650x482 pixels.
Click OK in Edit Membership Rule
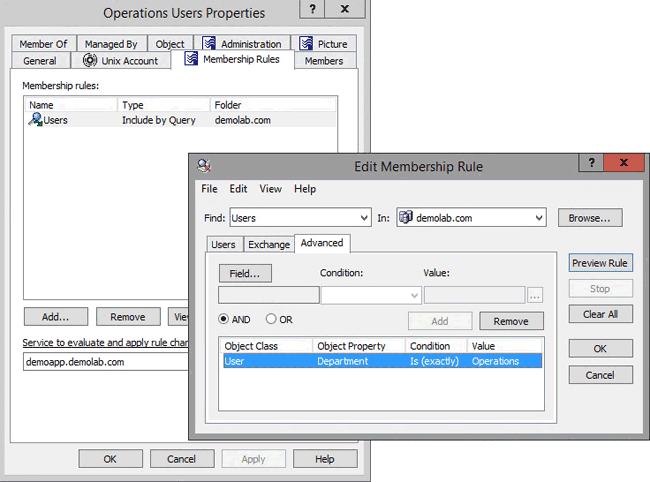click(600, 349)
